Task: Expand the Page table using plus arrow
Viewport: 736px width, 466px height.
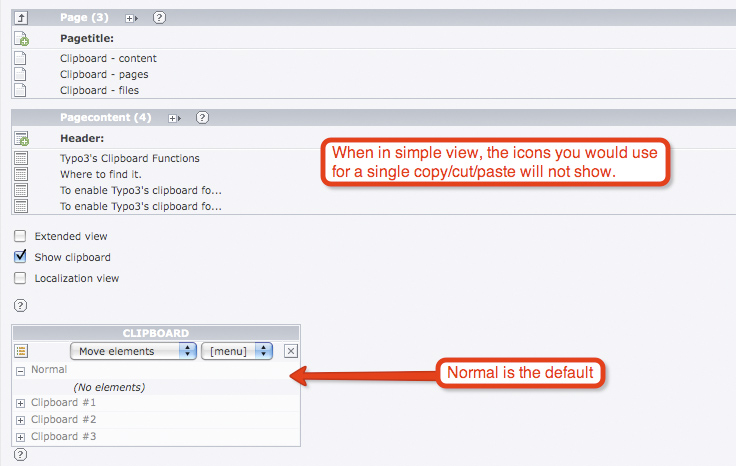Action: (131, 18)
